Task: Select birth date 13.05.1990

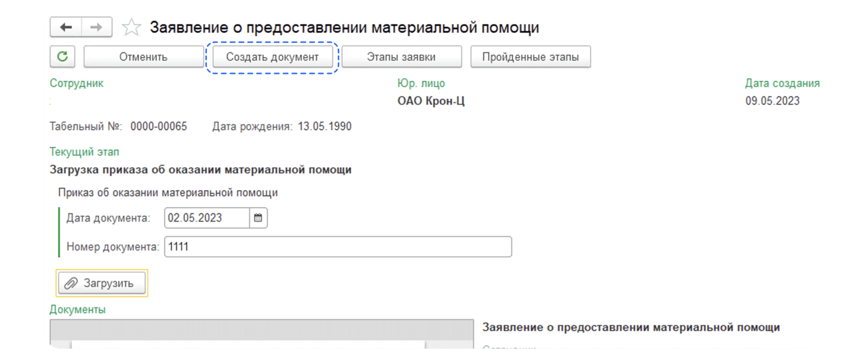Action: click(325, 126)
